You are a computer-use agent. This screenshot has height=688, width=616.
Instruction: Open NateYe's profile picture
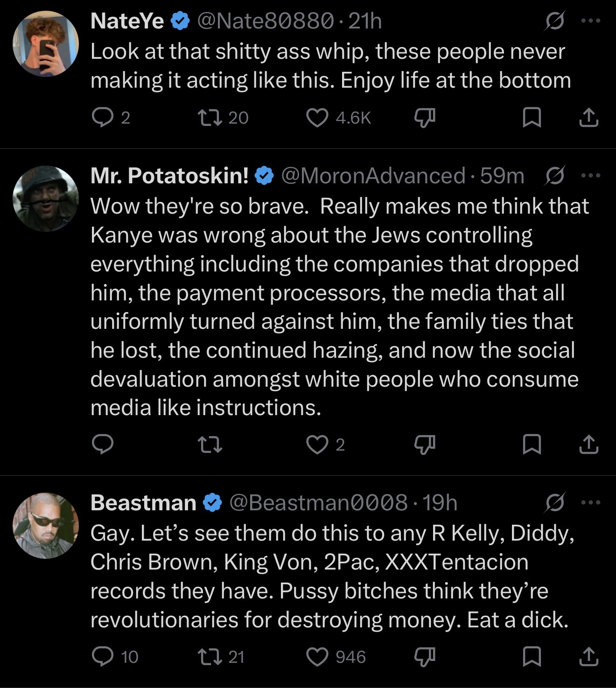[x=45, y=44]
